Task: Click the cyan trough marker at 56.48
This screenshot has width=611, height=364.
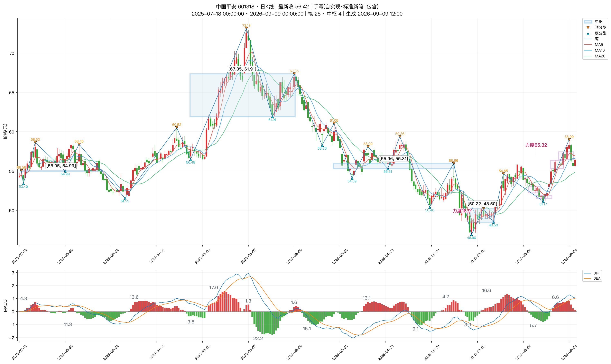Action: point(191,159)
